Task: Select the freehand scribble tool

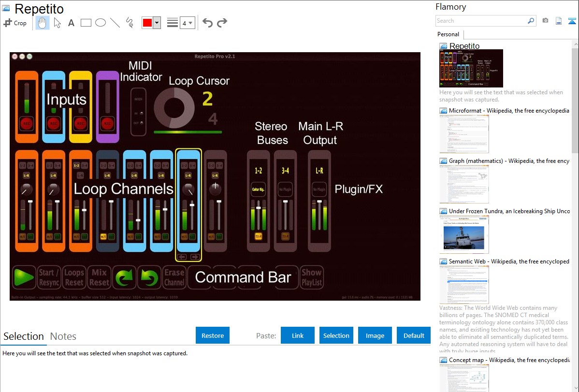Action: (130, 23)
